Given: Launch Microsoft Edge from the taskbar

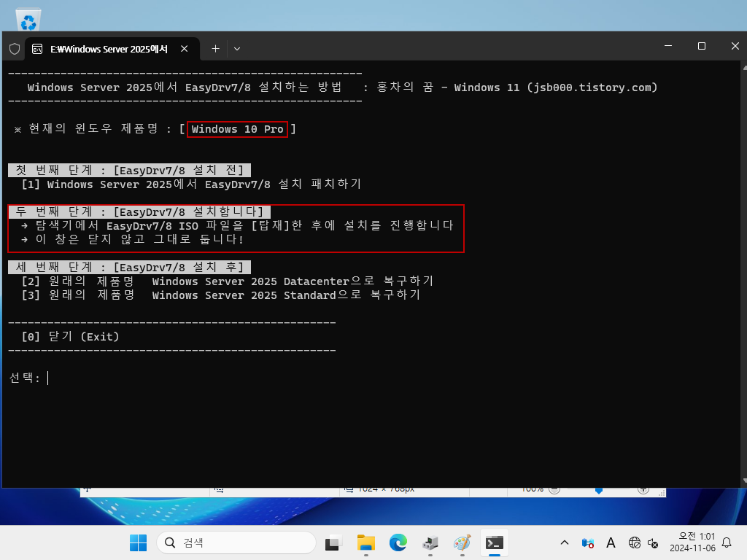Looking at the screenshot, I should click(x=398, y=542).
